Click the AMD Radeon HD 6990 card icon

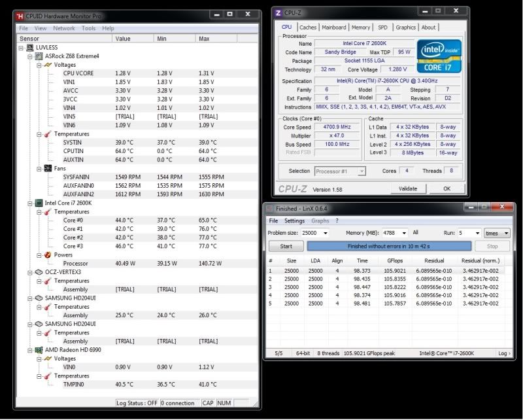click(39, 350)
